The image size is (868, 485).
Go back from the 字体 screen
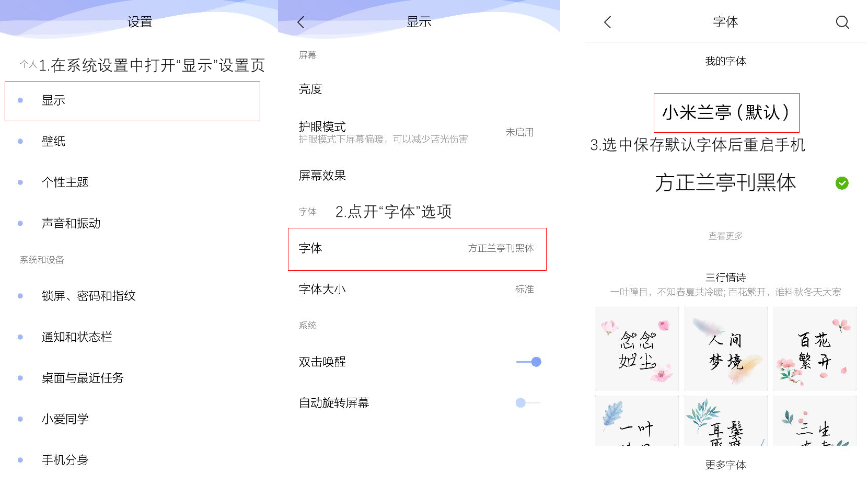(x=607, y=22)
